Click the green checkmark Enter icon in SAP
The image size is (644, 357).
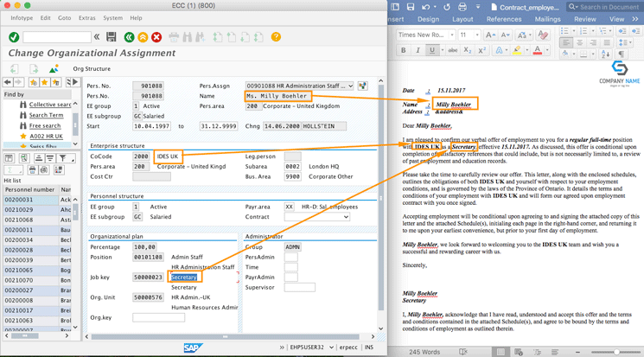point(14,37)
